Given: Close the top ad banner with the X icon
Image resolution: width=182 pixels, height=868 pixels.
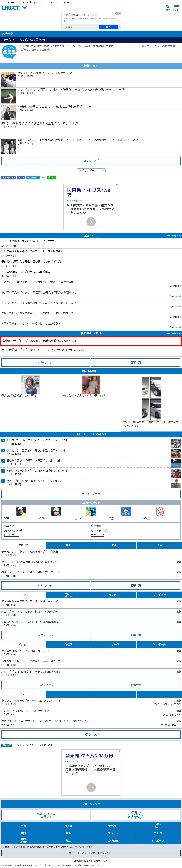Looking at the screenshot, I should 119,13.
